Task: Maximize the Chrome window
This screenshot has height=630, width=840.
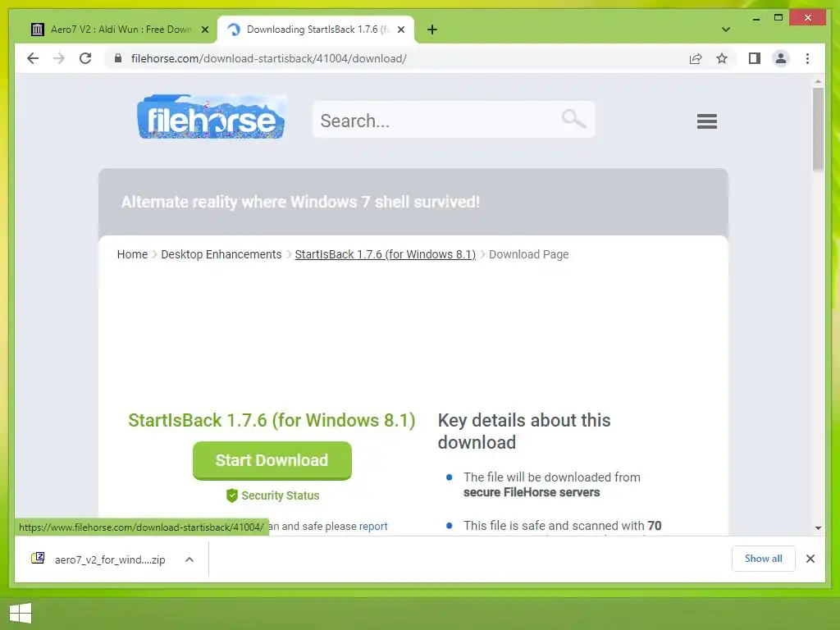Action: [x=778, y=18]
